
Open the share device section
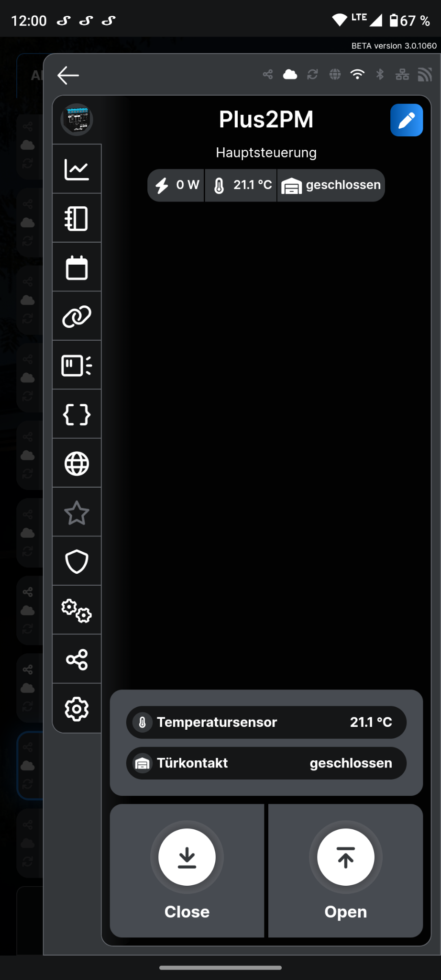[77, 660]
